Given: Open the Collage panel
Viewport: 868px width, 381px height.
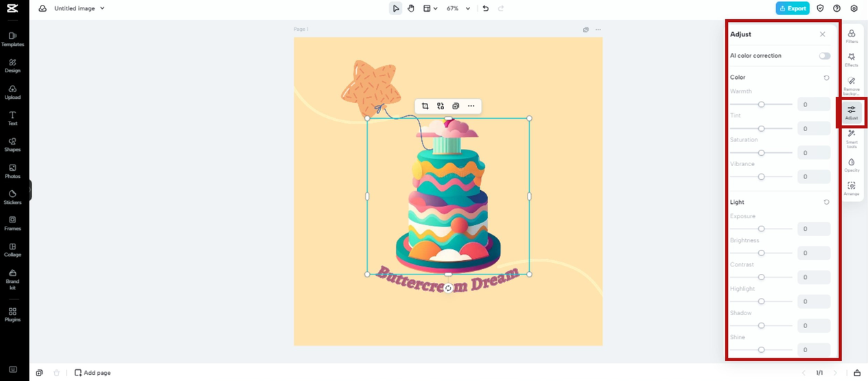Looking at the screenshot, I should click(x=13, y=250).
